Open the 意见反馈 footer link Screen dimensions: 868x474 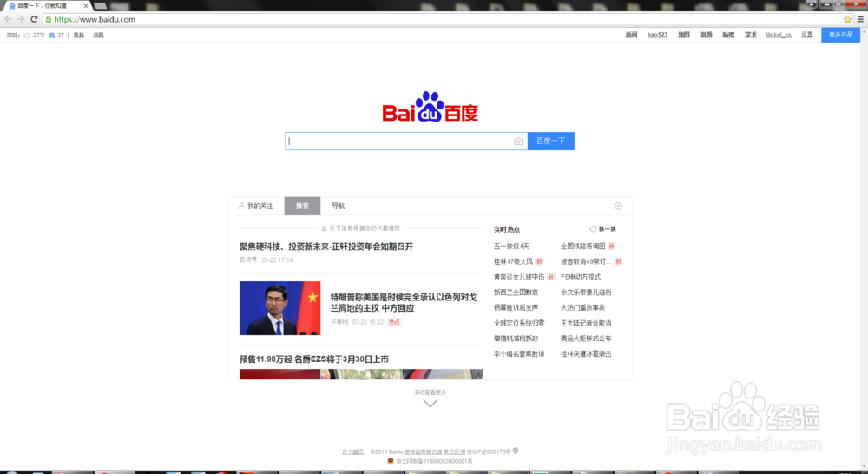(455, 451)
